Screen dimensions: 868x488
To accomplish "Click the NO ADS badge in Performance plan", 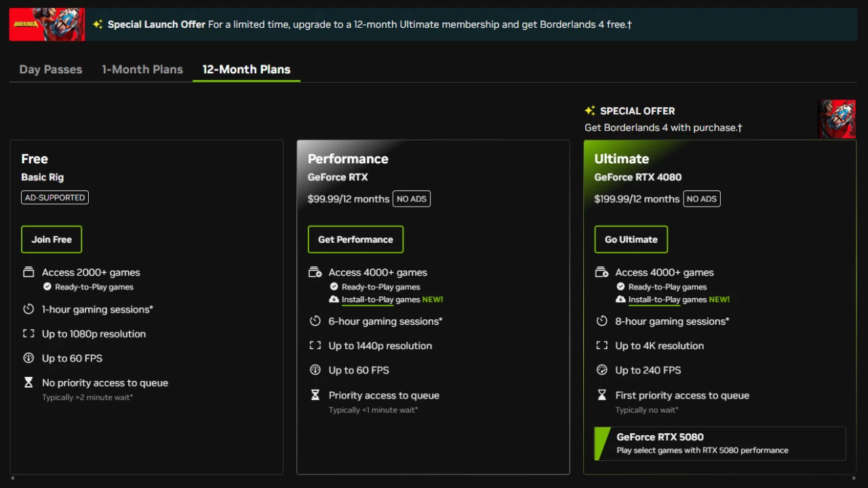I will tap(412, 199).
